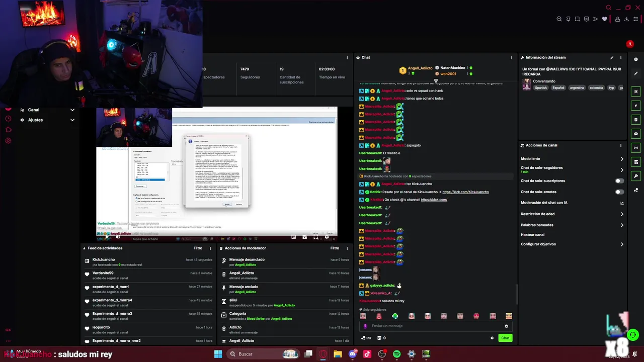Open the browser downloads icon
Viewport: 644px width, 362px height.
click(x=627, y=19)
